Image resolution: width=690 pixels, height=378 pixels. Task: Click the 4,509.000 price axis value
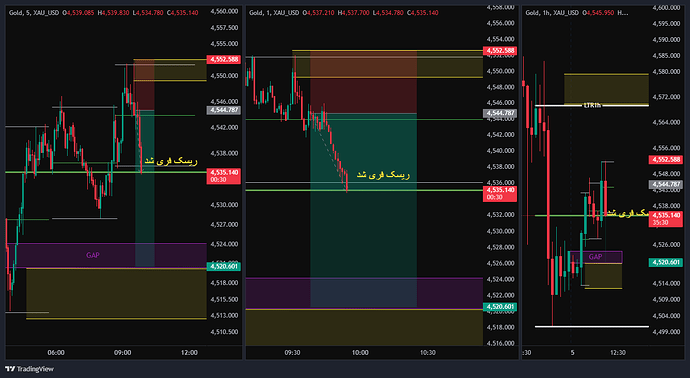[x=666, y=299]
